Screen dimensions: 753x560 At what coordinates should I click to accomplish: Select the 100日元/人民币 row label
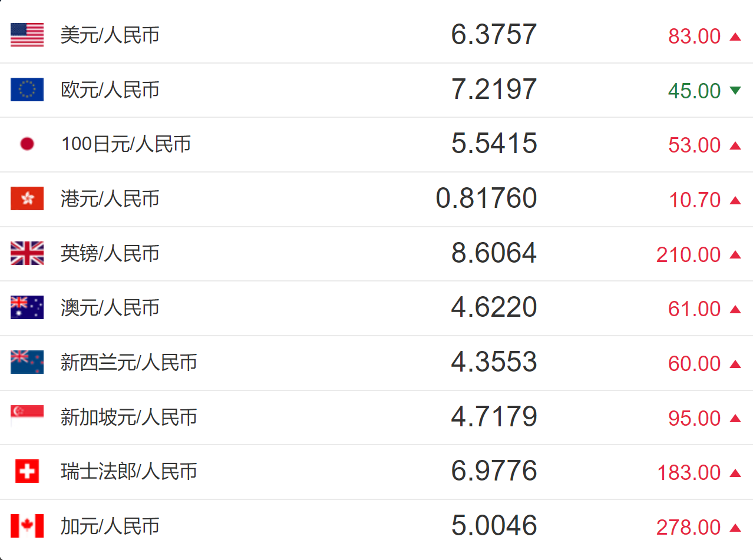coord(126,144)
